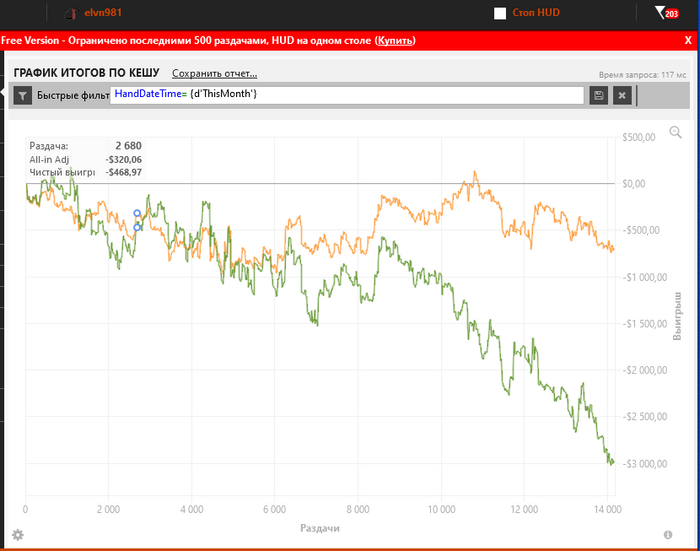
Task: Open the filter icon with 203 badge
Action: click(667, 13)
